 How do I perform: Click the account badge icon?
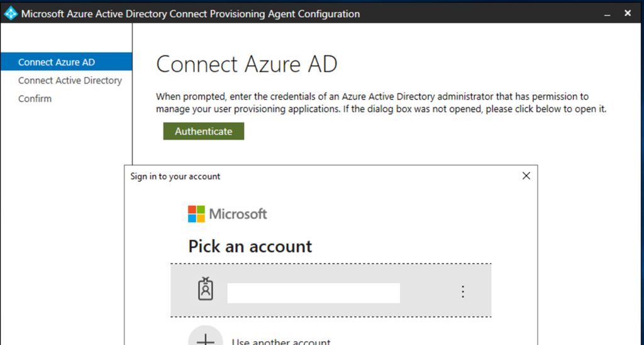point(206,290)
